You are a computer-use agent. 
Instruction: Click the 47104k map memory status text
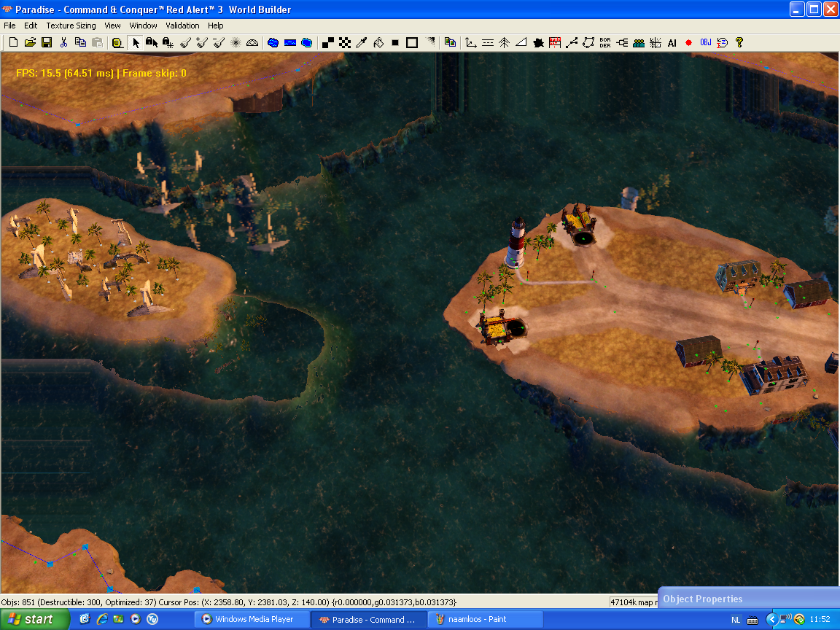click(634, 602)
